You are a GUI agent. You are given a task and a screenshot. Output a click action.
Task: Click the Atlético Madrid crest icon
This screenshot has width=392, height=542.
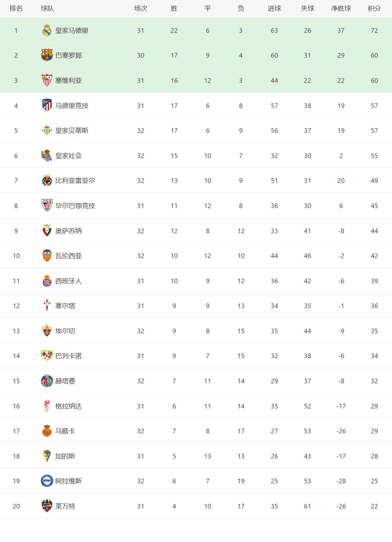click(x=47, y=105)
